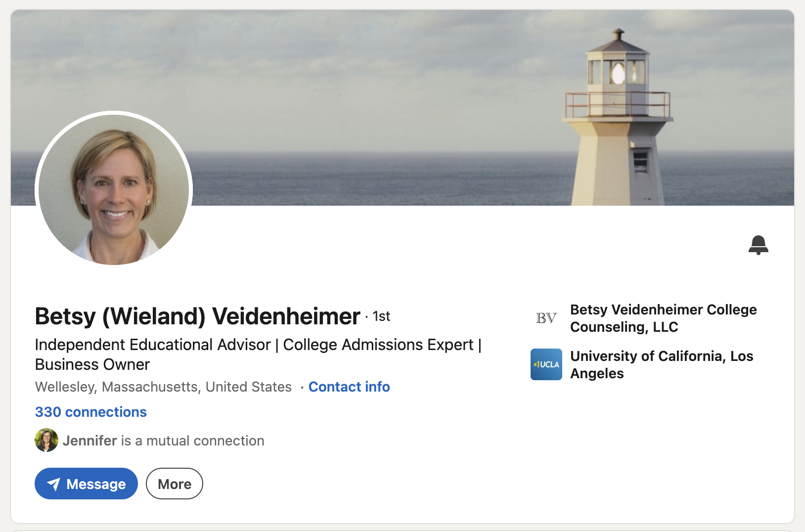Screen dimensions: 805x532
Task: Open Betsy's circular profile photo
Action: pos(114,190)
